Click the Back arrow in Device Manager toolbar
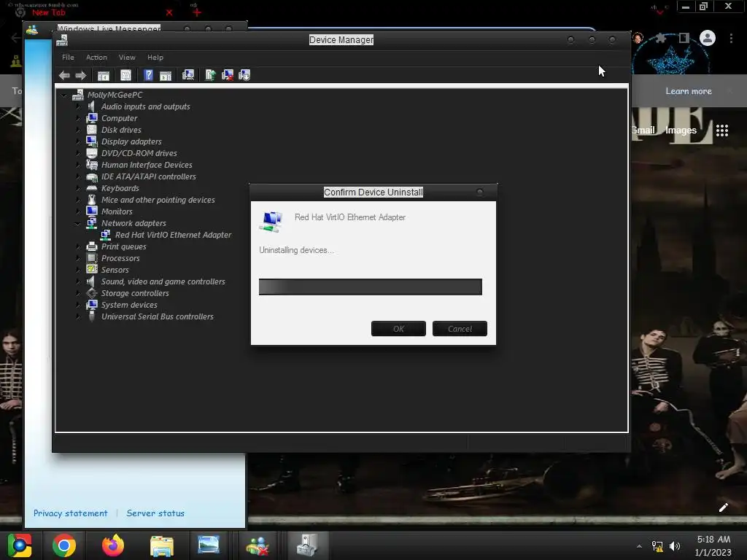This screenshot has height=560, width=747. 64,75
